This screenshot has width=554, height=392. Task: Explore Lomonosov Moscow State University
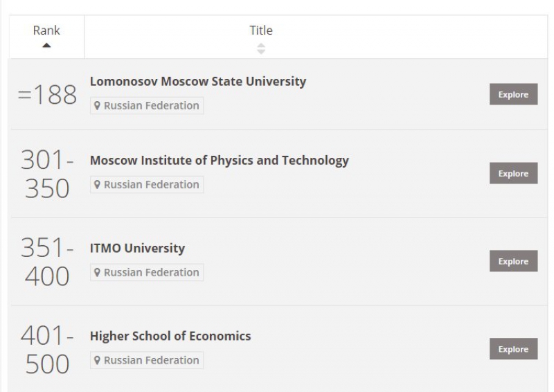(513, 94)
